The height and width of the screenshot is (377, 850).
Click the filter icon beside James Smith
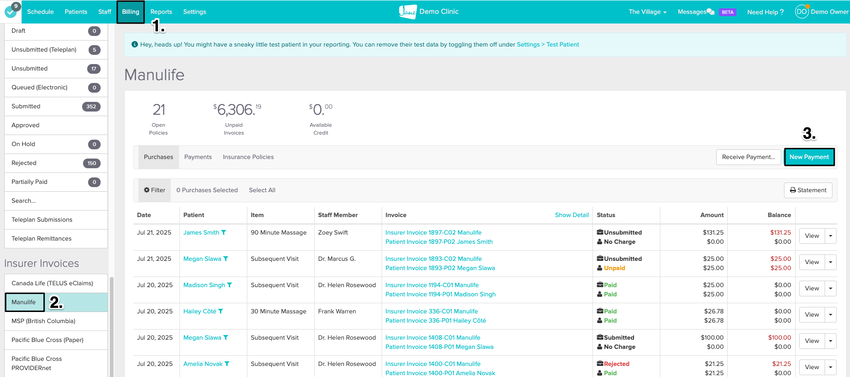tap(224, 232)
